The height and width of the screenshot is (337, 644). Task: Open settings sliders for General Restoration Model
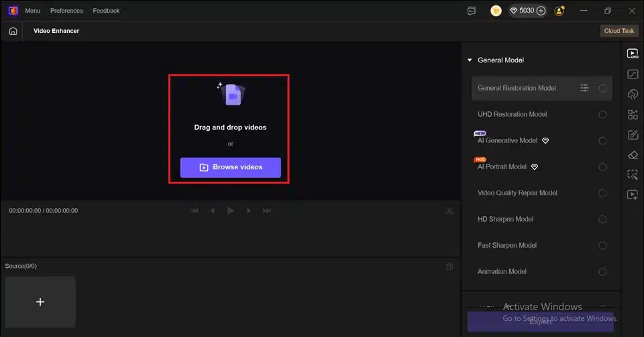[x=584, y=88]
